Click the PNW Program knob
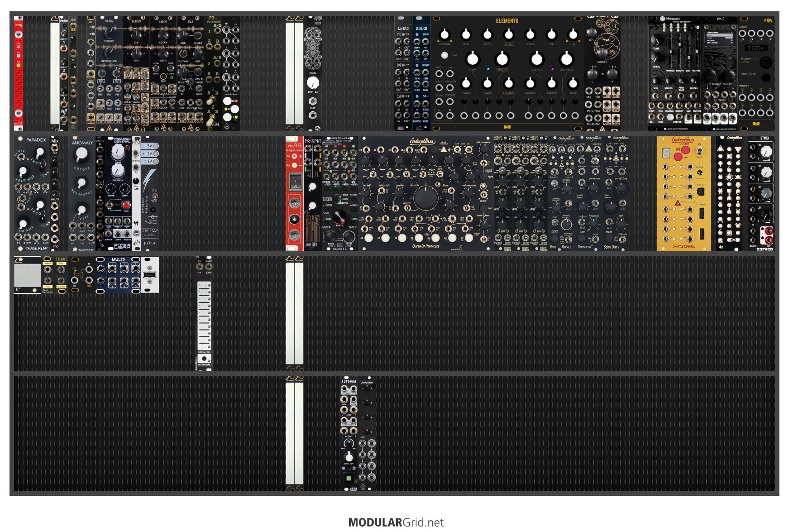Viewport: 793px width, 532px height. (765, 62)
